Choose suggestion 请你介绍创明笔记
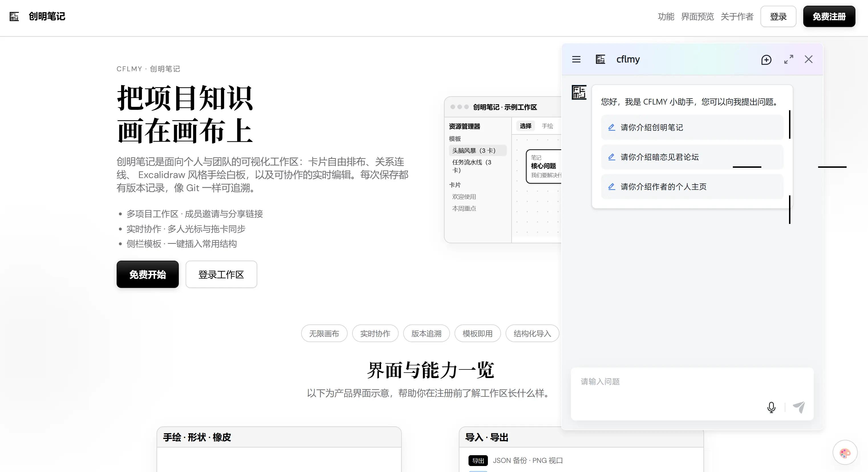 click(692, 127)
